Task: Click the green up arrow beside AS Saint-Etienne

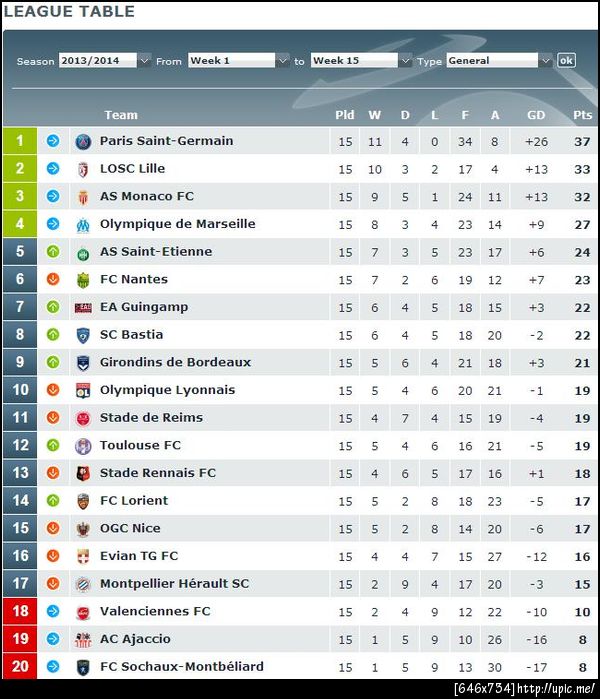Action: pyautogui.click(x=53, y=253)
